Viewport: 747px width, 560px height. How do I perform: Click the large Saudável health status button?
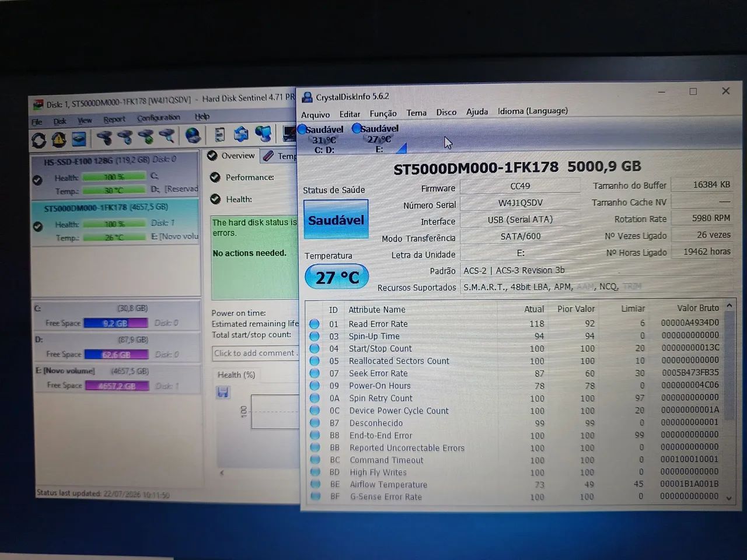point(336,219)
